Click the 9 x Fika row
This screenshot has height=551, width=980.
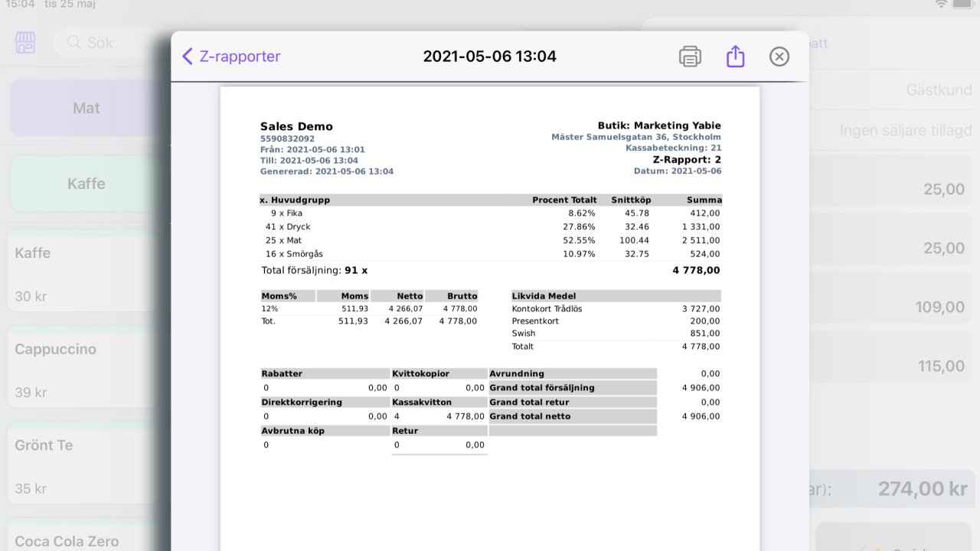click(x=490, y=214)
